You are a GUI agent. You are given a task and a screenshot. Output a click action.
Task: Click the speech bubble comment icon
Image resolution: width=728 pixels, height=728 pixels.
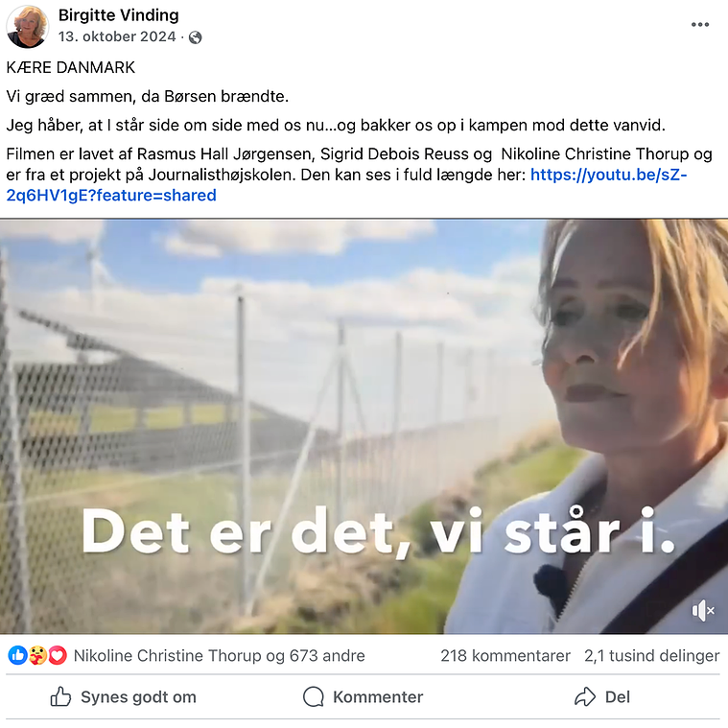pyautogui.click(x=314, y=697)
